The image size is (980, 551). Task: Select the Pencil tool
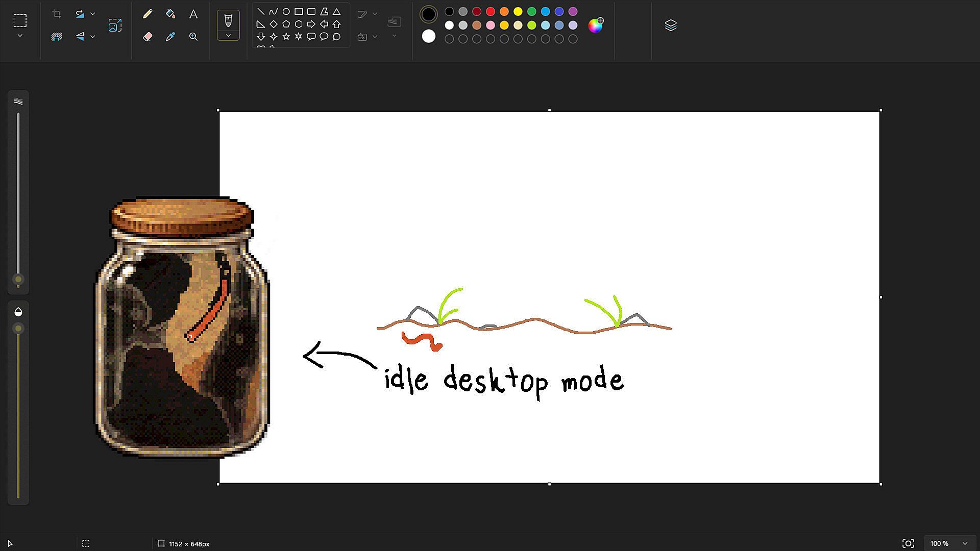click(x=148, y=14)
